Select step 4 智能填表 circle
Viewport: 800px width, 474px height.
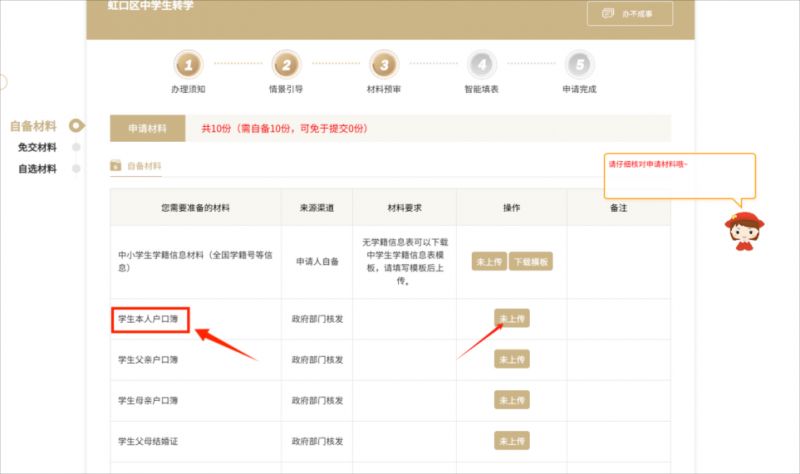[482, 65]
